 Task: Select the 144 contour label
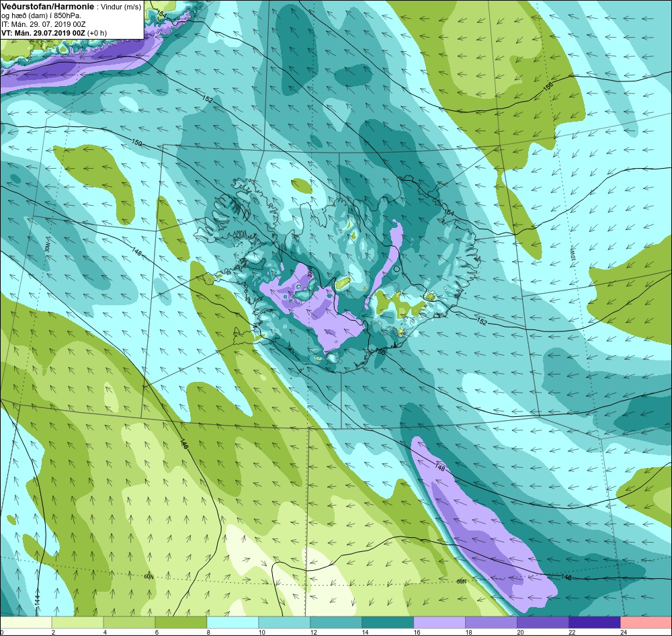click(38, 600)
